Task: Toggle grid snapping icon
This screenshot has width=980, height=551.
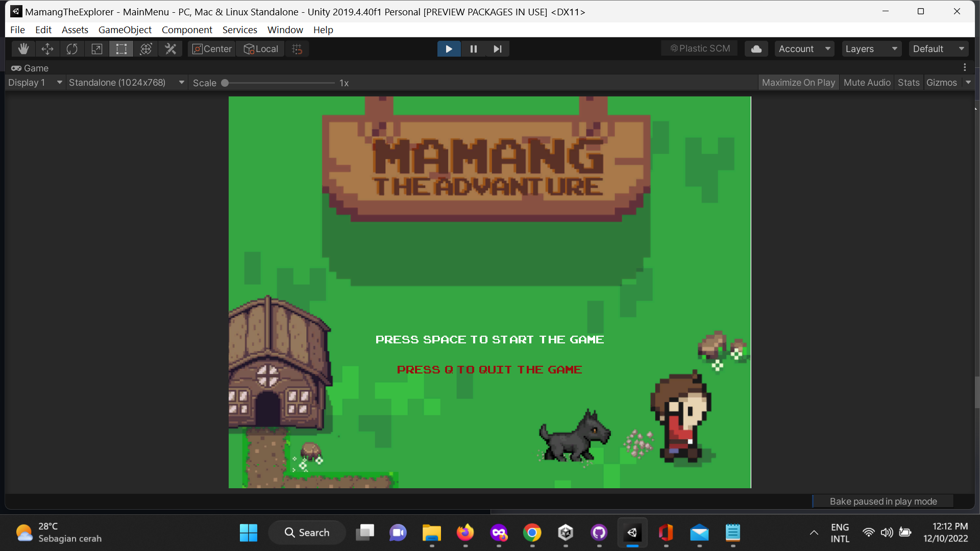Action: [x=297, y=49]
